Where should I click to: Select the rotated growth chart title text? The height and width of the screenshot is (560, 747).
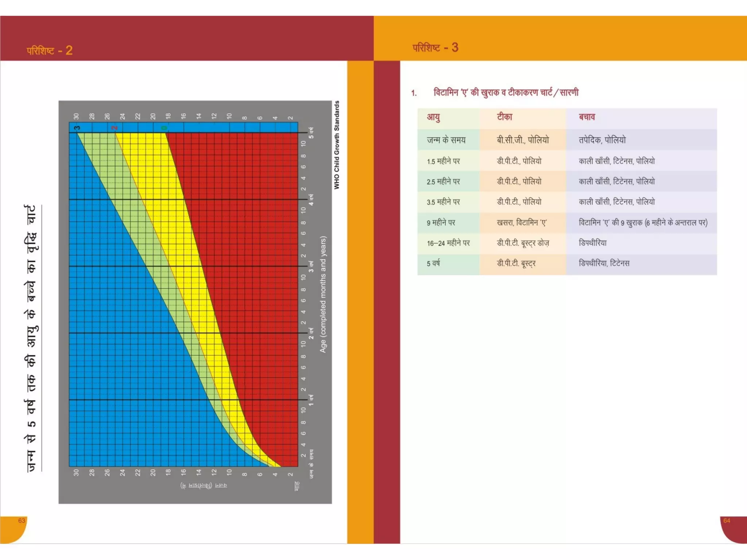pyautogui.click(x=31, y=338)
